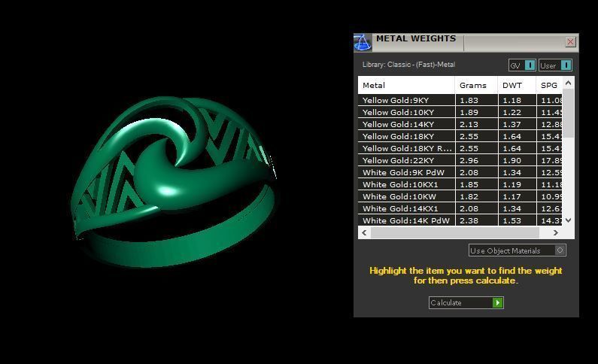Click the horizontal scroll left arrow

pos(364,232)
